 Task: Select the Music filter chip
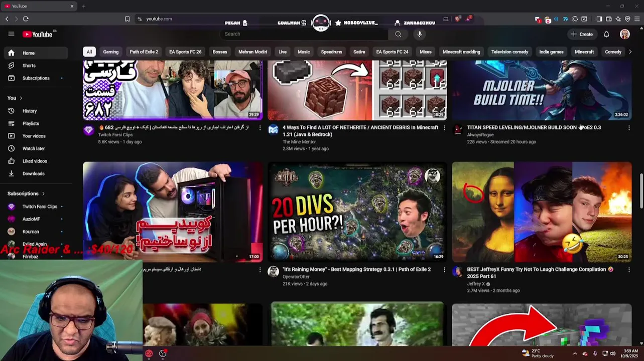pyautogui.click(x=304, y=52)
